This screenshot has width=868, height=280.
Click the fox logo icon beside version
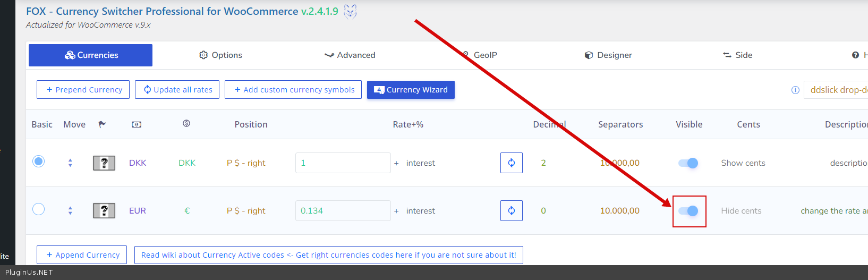pos(350,11)
